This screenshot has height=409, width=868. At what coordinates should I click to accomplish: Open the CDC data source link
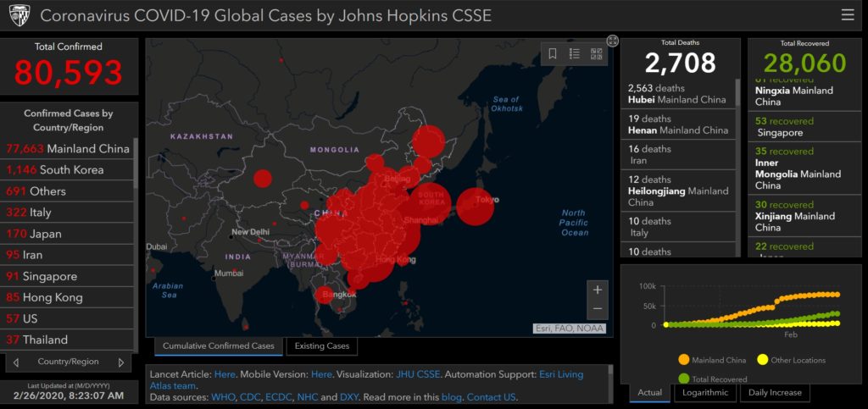point(250,397)
